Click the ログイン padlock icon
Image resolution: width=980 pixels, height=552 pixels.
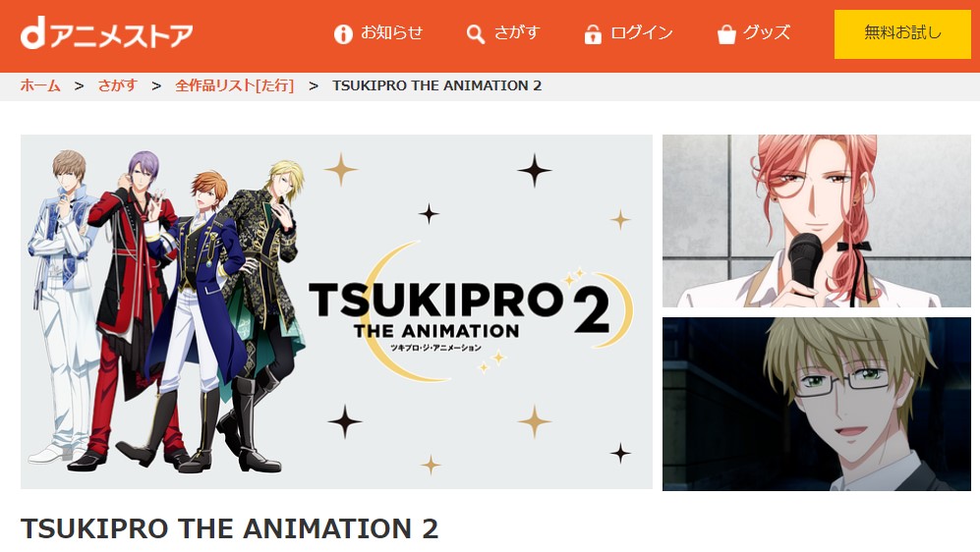(593, 34)
